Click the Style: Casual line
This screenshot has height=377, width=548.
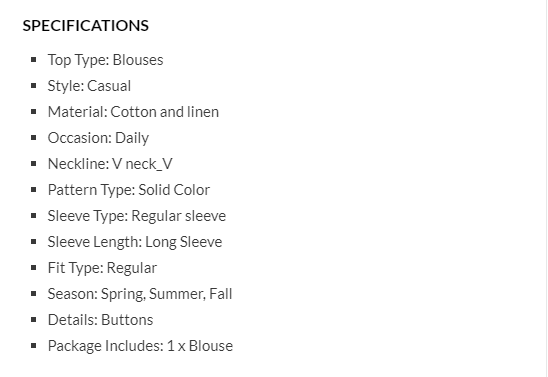tap(89, 86)
